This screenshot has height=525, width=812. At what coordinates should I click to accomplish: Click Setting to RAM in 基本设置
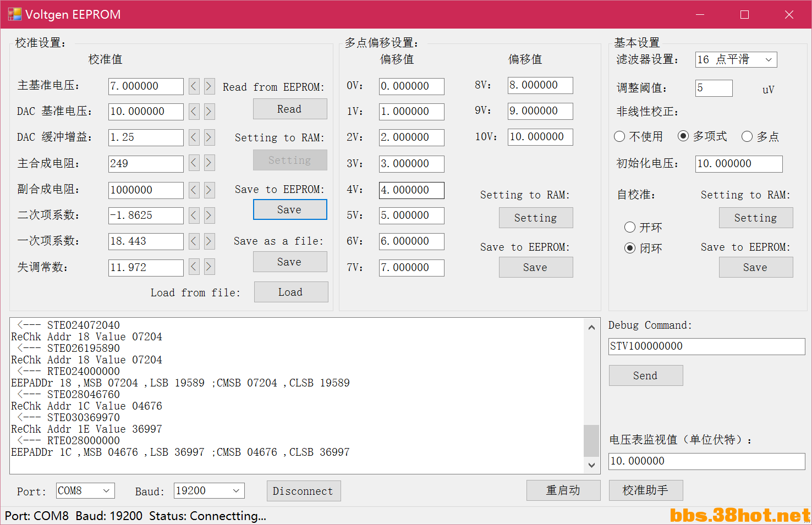pyautogui.click(x=756, y=218)
